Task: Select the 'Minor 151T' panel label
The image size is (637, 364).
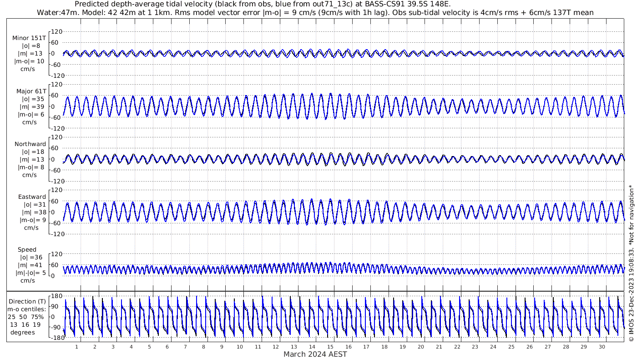Action: [29, 38]
